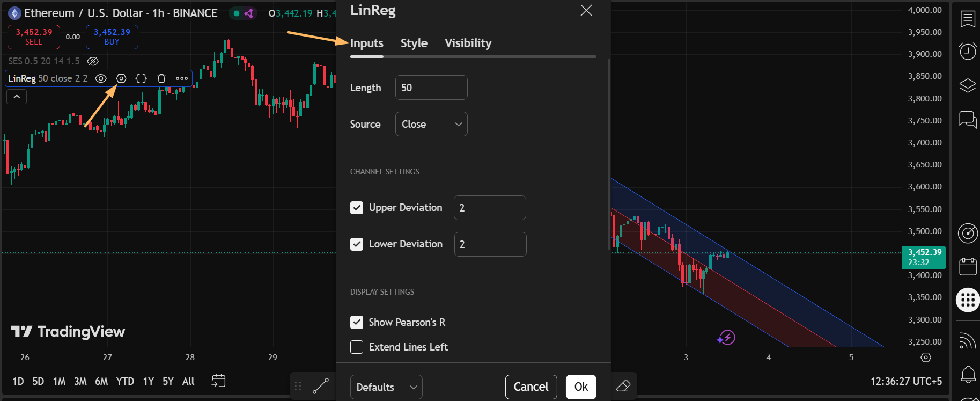
Task: Click the Length input field
Action: point(431,88)
